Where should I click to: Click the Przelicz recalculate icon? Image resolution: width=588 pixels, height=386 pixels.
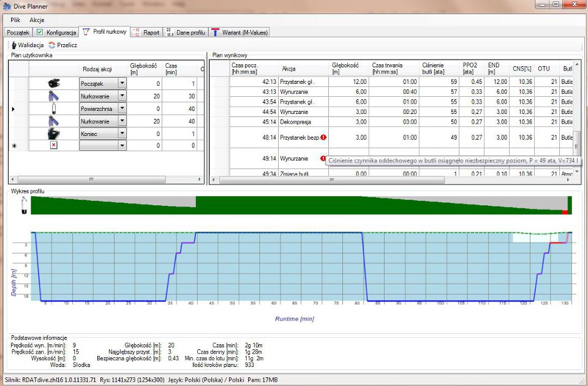(x=52, y=45)
